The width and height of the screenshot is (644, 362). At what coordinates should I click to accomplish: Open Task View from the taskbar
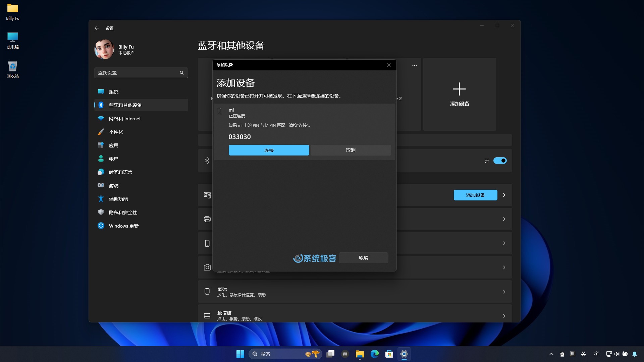pyautogui.click(x=330, y=354)
